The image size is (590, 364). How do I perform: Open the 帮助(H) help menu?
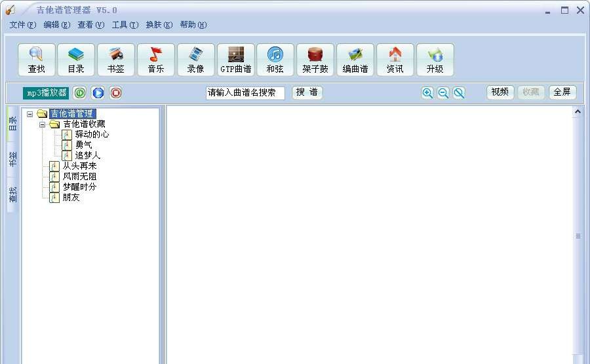tap(193, 25)
